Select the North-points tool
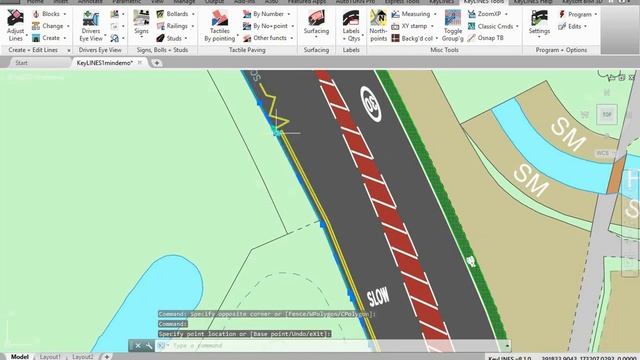 pos(378,26)
